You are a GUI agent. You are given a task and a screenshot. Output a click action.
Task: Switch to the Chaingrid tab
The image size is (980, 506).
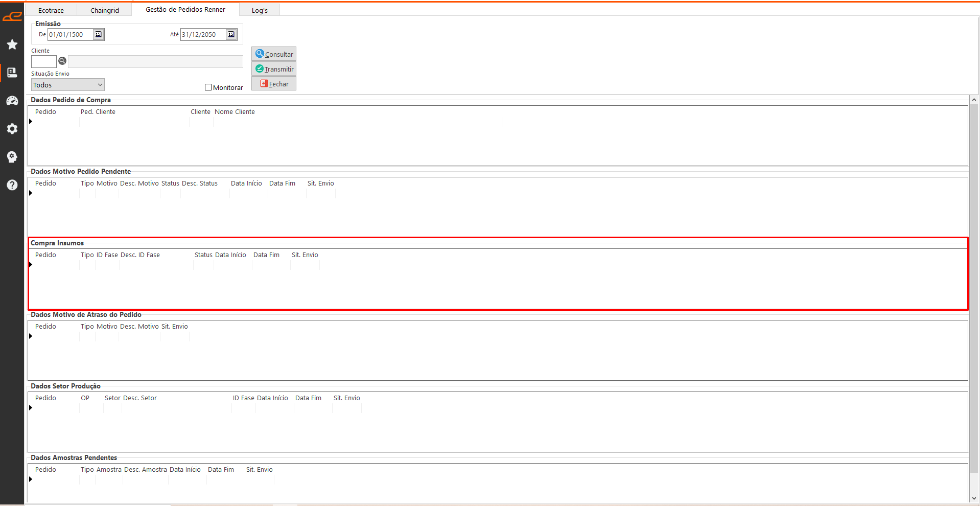pos(105,10)
